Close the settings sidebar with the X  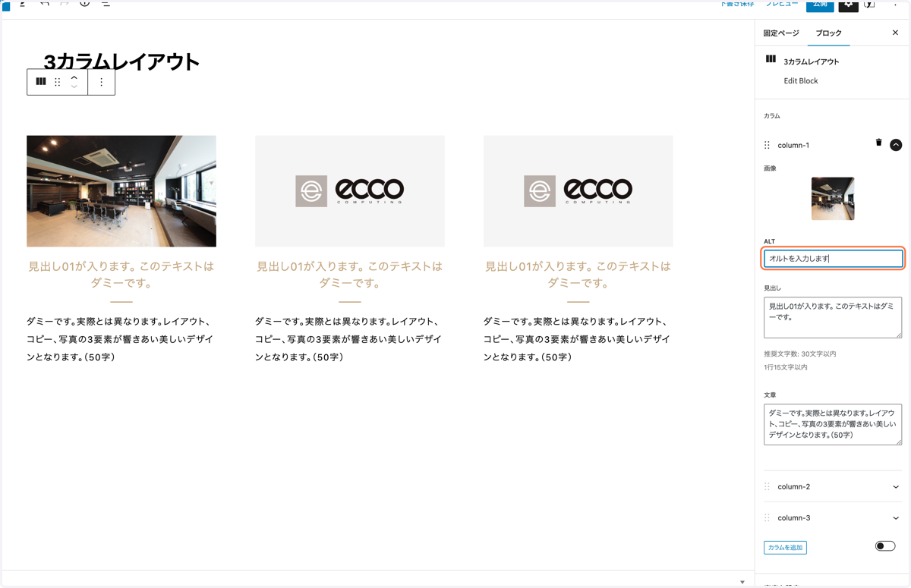(x=895, y=33)
